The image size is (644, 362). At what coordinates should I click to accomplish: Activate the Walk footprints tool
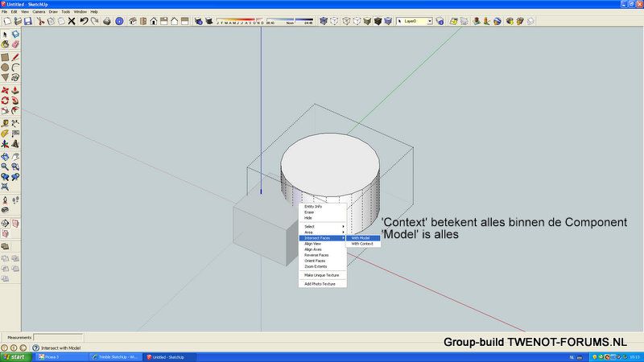click(15, 200)
